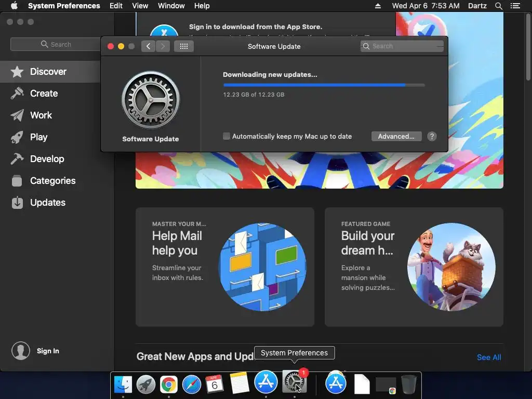Open Finder from the Dock
This screenshot has height=399, width=532.
123,384
